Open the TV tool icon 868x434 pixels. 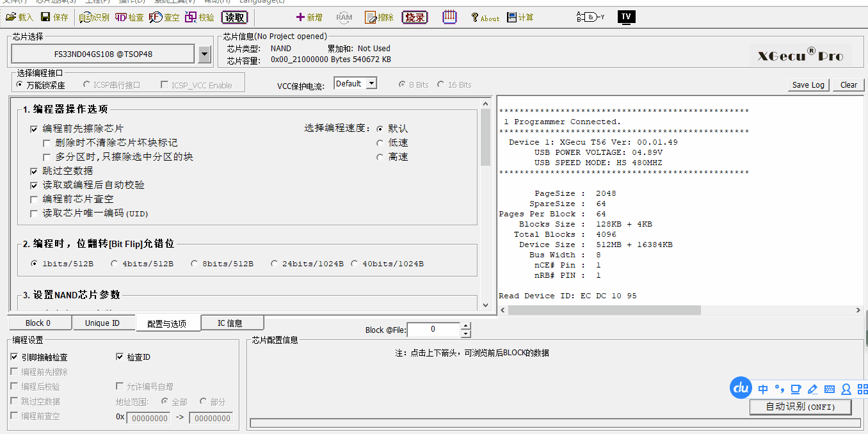tap(626, 17)
